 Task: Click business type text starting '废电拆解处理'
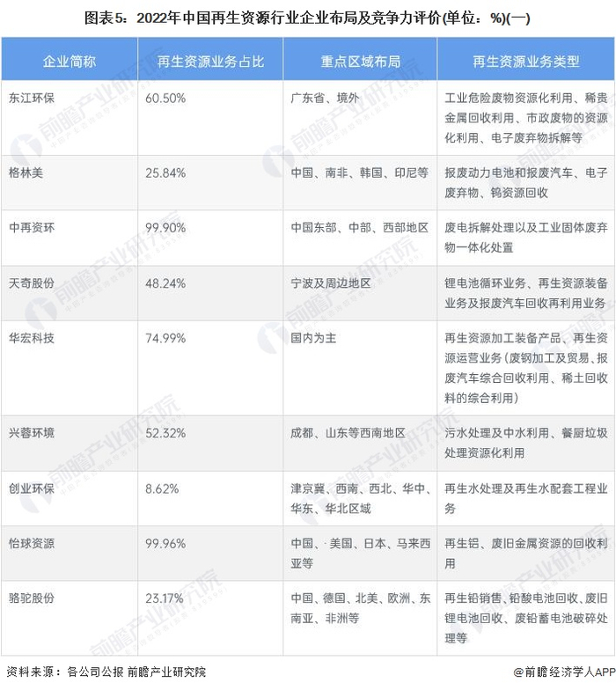coord(526,238)
